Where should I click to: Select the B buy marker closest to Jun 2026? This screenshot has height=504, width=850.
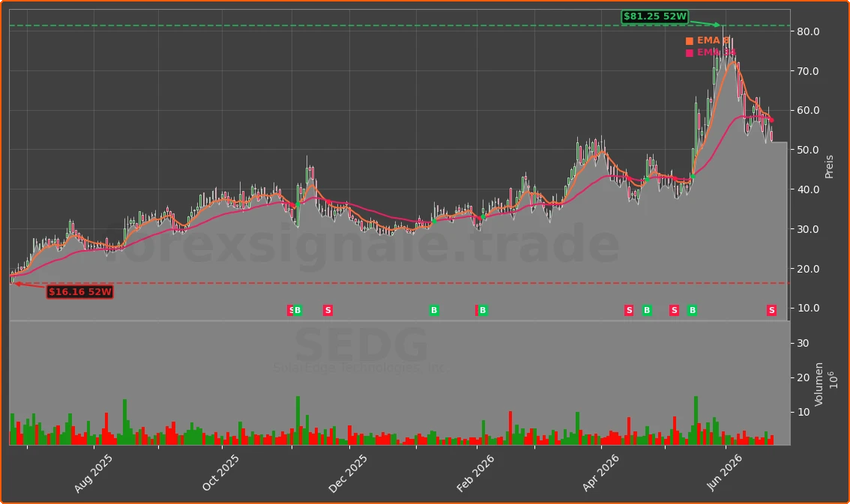(x=693, y=310)
